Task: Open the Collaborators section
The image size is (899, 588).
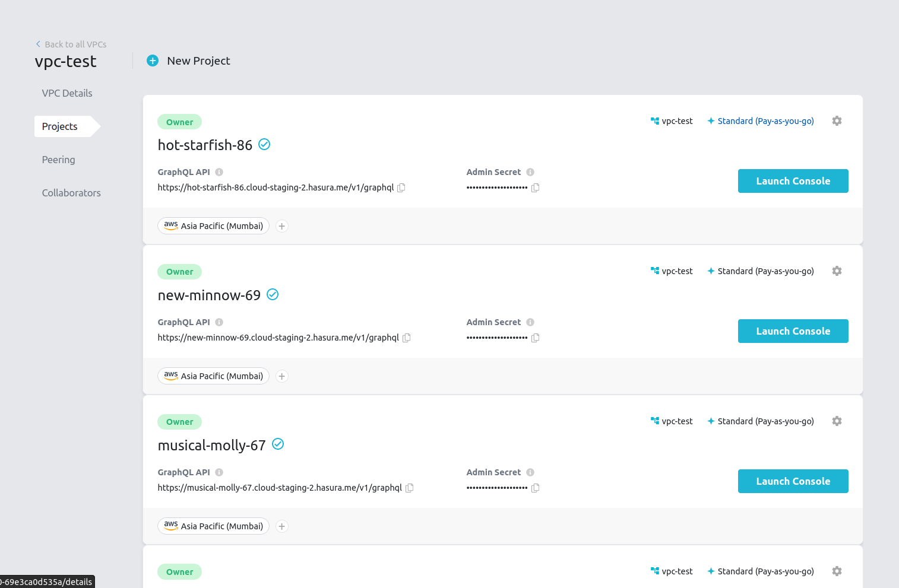Action: [x=71, y=193]
